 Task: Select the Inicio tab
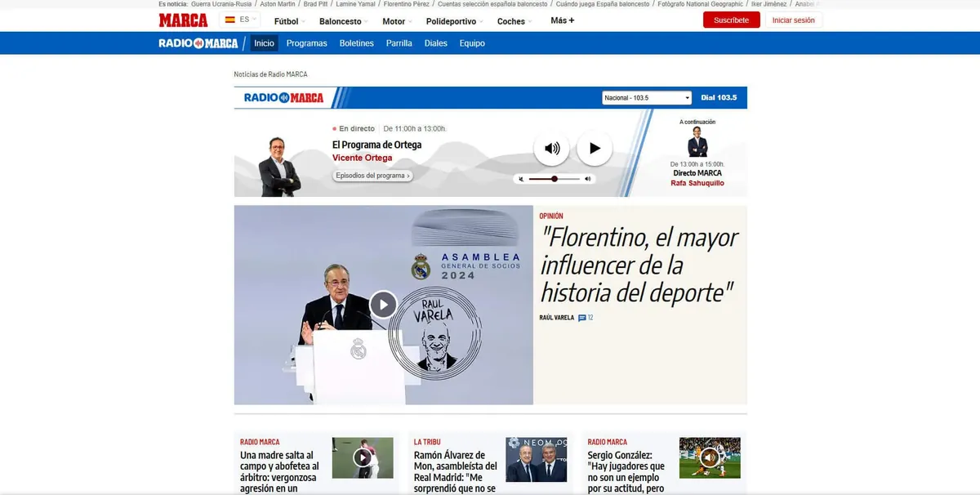(x=264, y=43)
